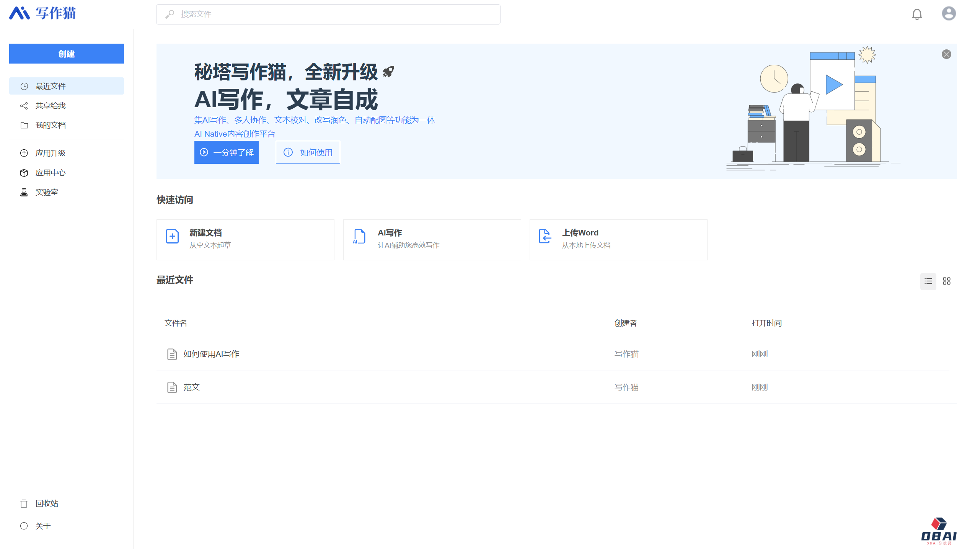Image resolution: width=980 pixels, height=549 pixels.
Task: Open 我的文档 in the sidebar
Action: coord(67,125)
